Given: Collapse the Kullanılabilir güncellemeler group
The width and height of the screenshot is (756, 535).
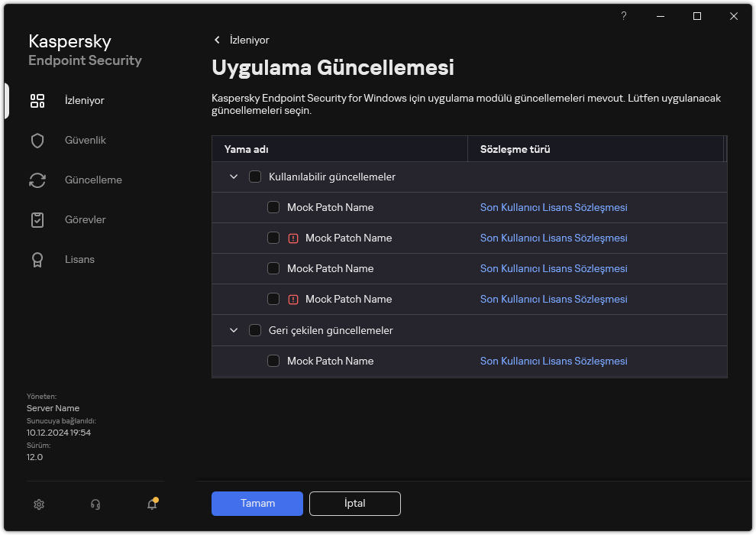Looking at the screenshot, I should click(234, 177).
